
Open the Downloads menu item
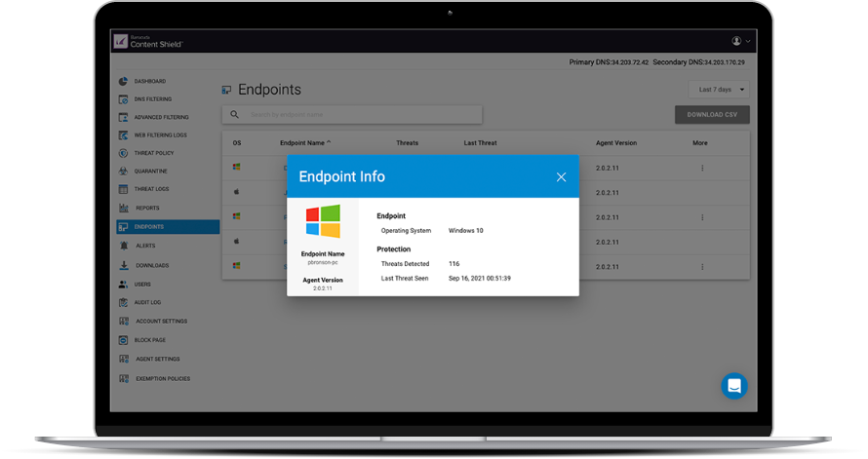click(152, 265)
